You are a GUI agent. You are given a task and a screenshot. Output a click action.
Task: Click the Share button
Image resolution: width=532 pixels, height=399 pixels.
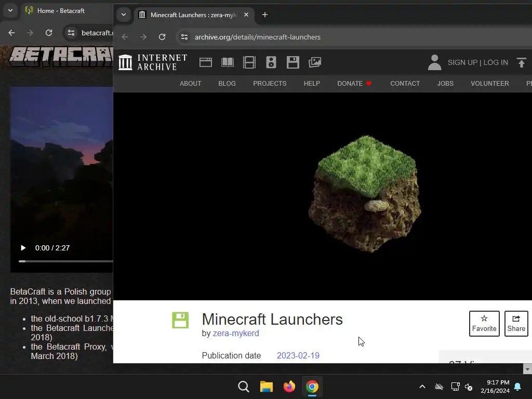pyautogui.click(x=516, y=324)
